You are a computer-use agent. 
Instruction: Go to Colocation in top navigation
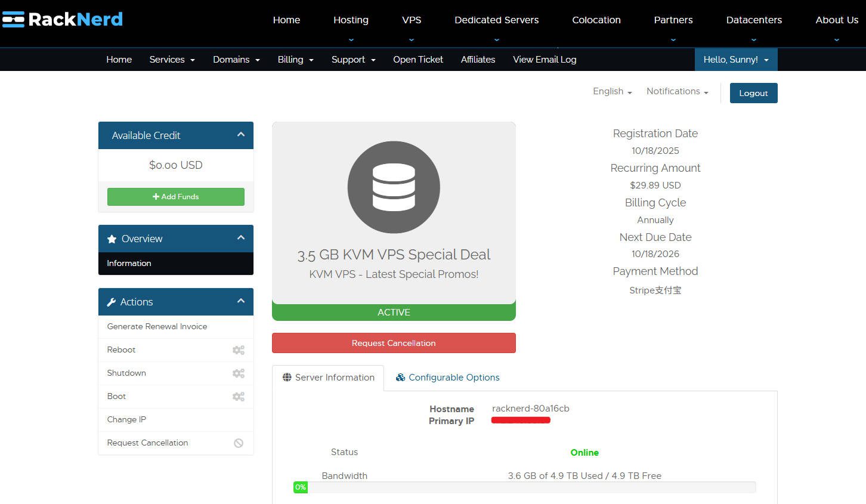tap(596, 20)
